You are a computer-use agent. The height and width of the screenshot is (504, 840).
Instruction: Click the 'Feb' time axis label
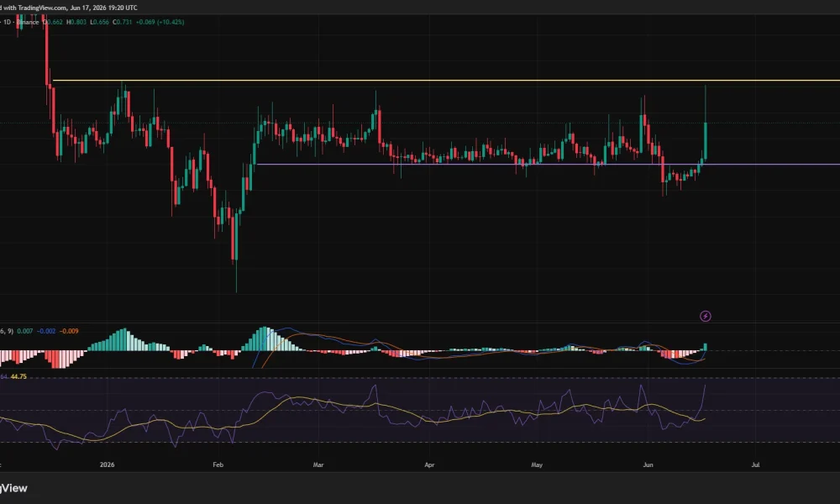point(218,465)
